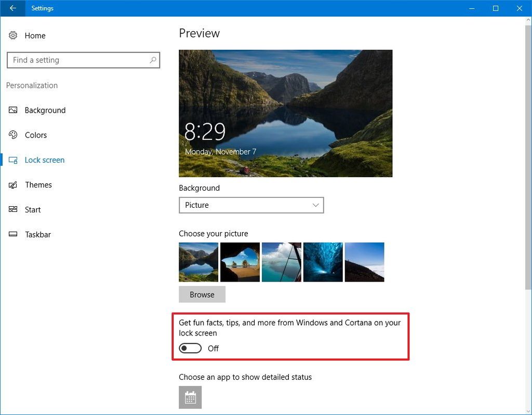Navigate to Themes in the sidebar

(x=38, y=185)
